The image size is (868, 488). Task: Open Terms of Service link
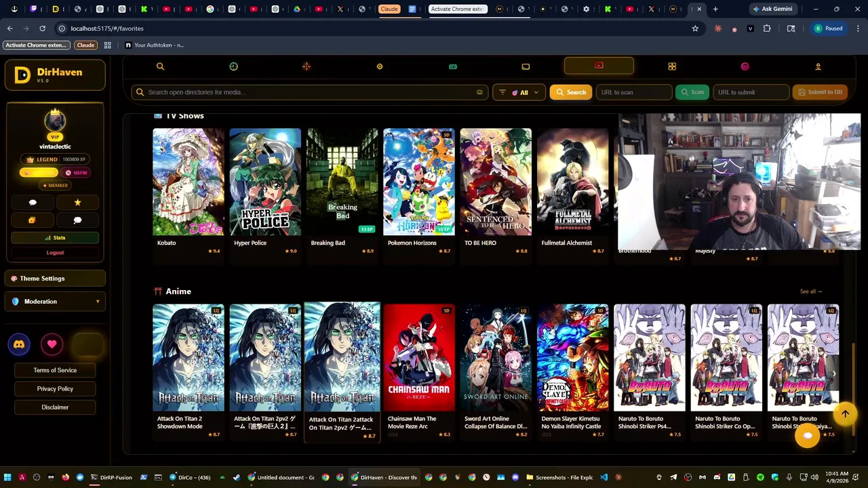tap(55, 370)
